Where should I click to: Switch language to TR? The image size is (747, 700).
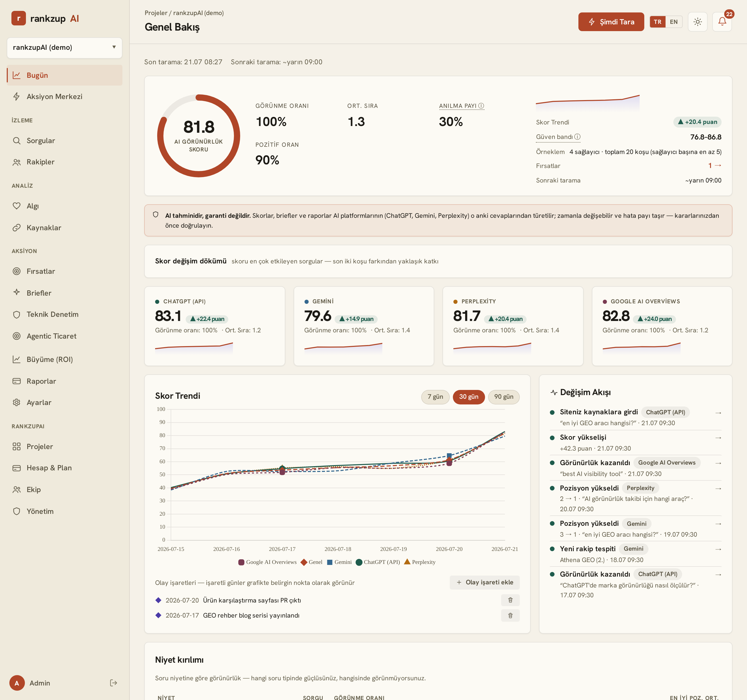[x=657, y=22]
